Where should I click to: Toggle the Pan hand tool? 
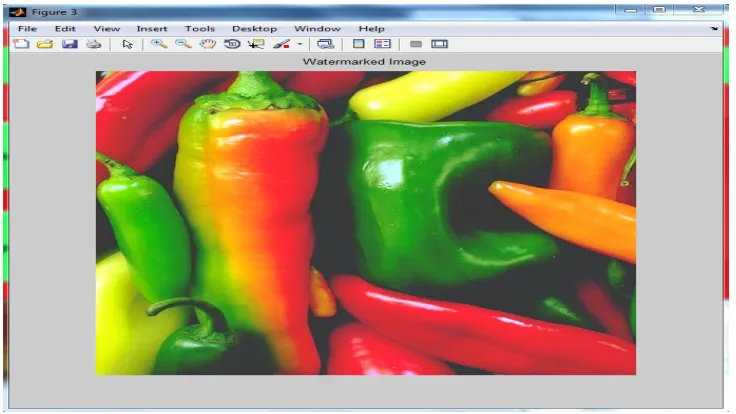pyautogui.click(x=207, y=44)
